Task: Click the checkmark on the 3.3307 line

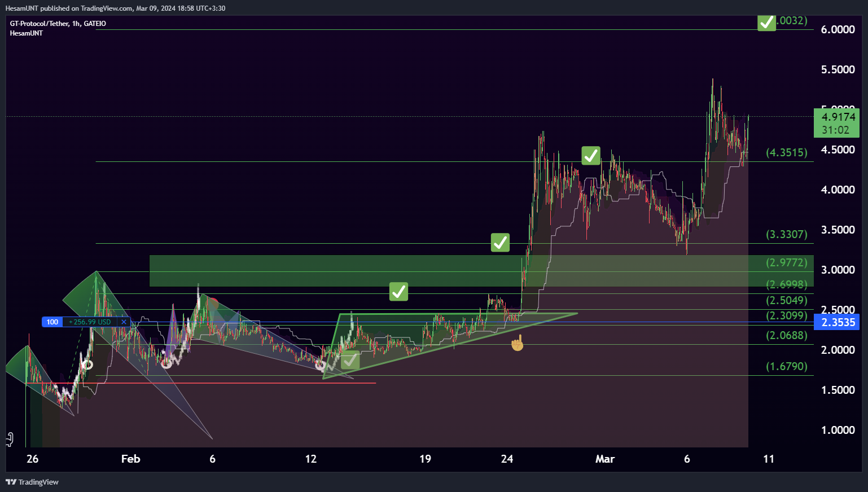Action: [x=500, y=243]
